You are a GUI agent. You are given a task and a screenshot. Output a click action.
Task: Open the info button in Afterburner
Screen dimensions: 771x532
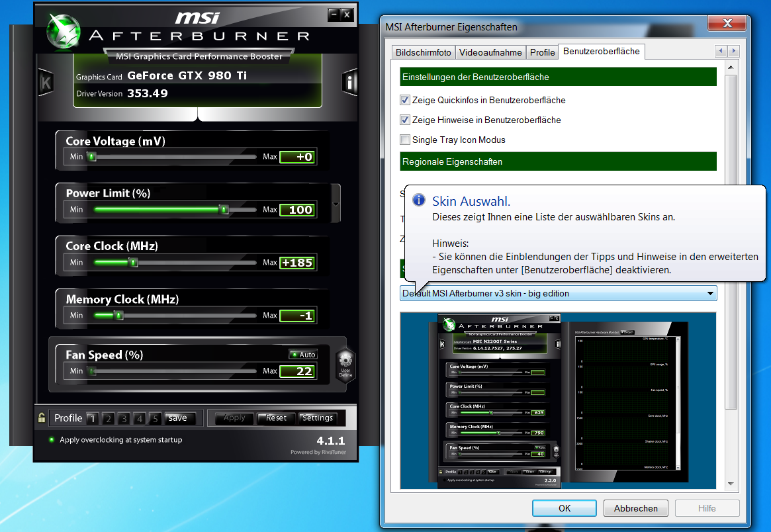pyautogui.click(x=349, y=82)
